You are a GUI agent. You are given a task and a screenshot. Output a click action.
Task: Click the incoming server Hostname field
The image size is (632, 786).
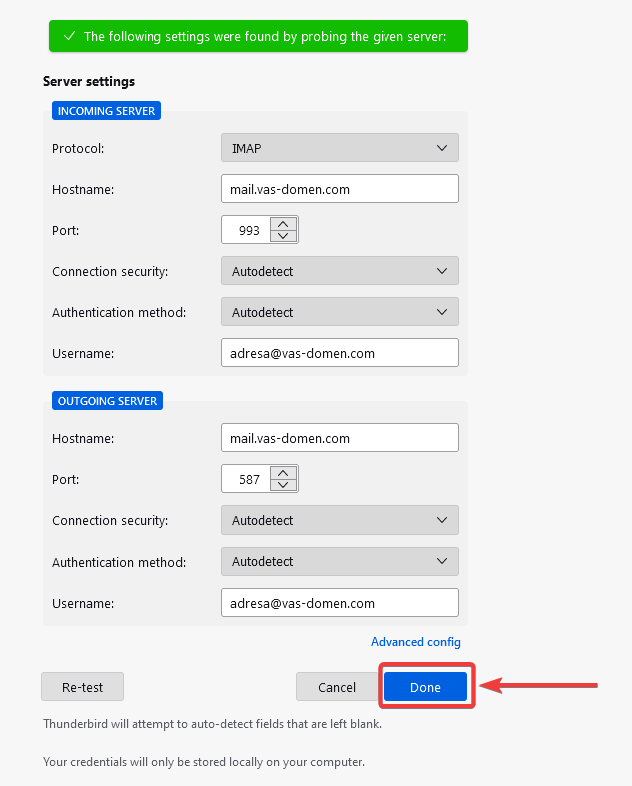340,189
